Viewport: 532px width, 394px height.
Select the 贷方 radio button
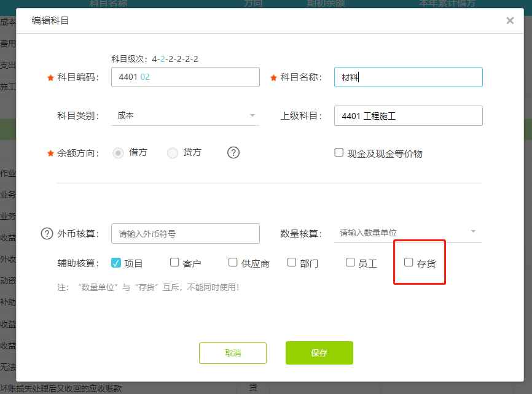pyautogui.click(x=173, y=153)
